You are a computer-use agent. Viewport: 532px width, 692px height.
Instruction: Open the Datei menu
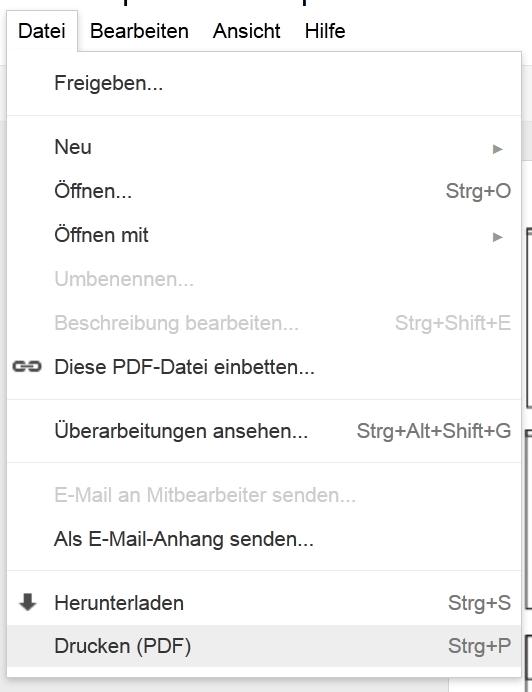(x=42, y=31)
